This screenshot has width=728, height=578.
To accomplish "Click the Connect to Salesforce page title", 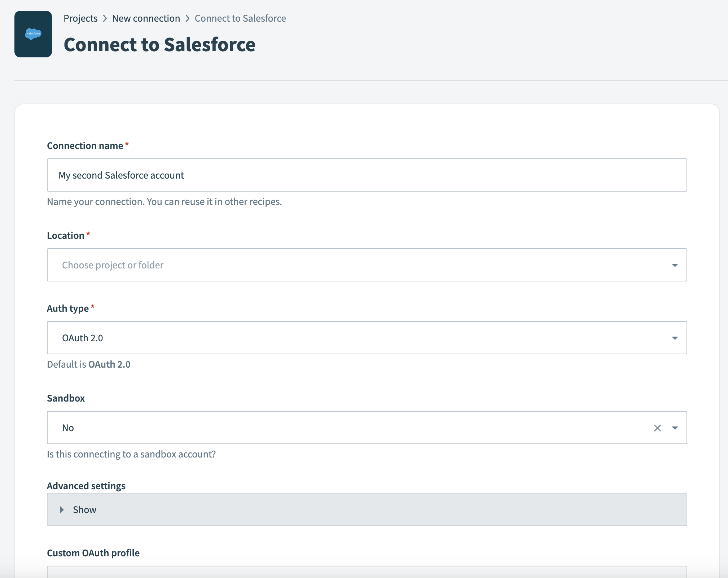I will [159, 44].
